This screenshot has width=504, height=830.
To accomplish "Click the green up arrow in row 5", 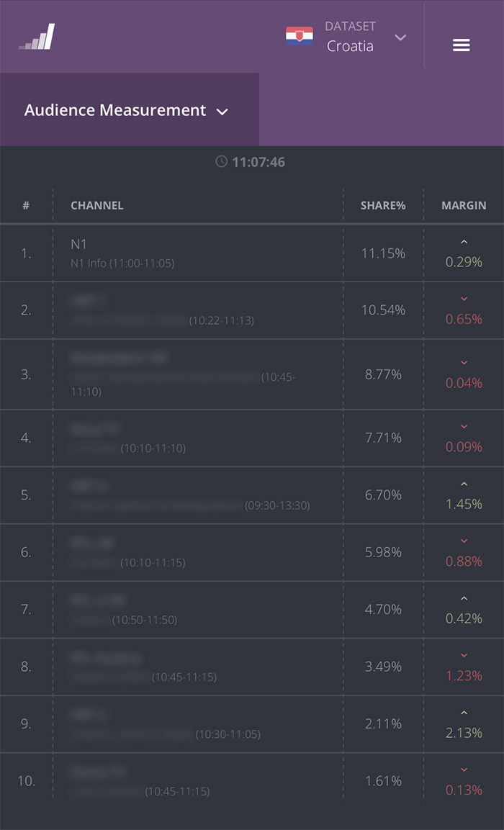I will point(464,484).
